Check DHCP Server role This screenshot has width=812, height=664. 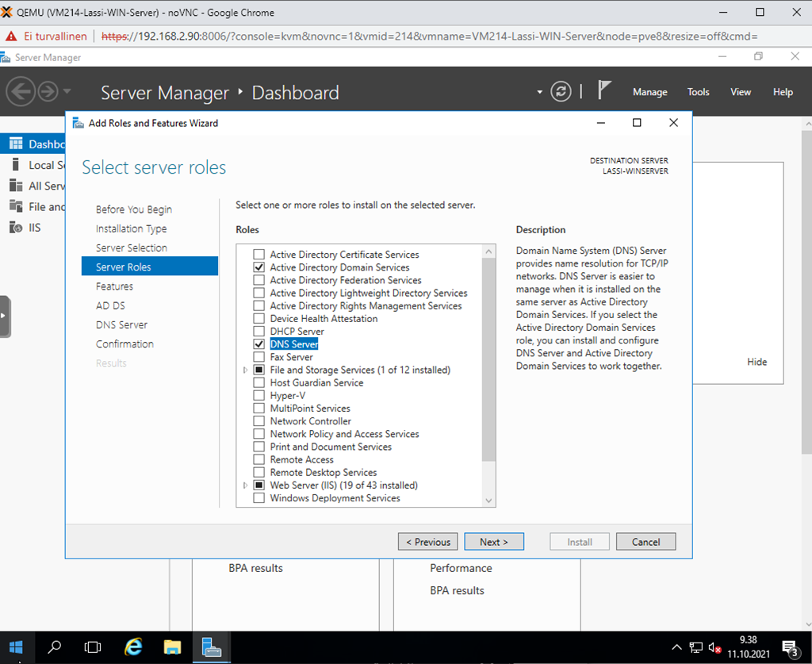[259, 331]
